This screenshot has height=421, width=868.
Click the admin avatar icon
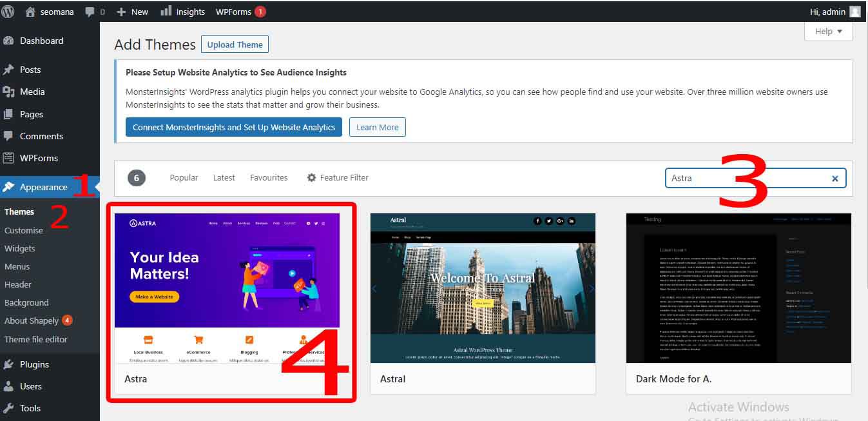point(855,12)
